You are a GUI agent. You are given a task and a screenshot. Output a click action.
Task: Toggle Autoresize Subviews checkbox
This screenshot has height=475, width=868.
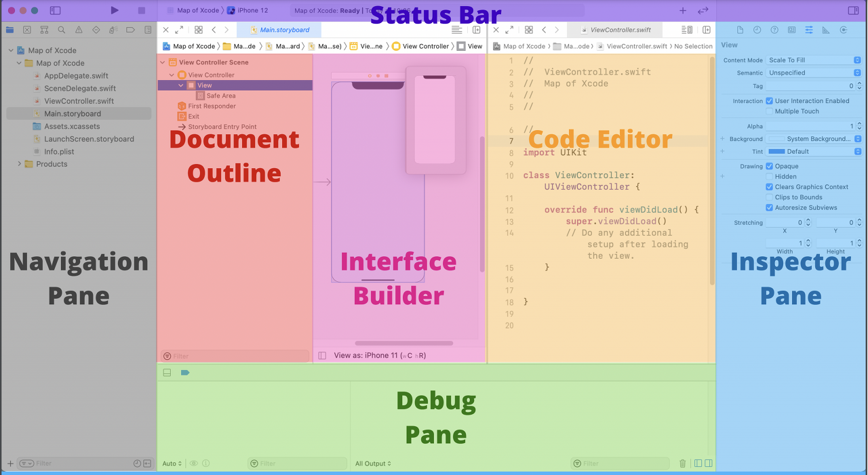coord(769,207)
